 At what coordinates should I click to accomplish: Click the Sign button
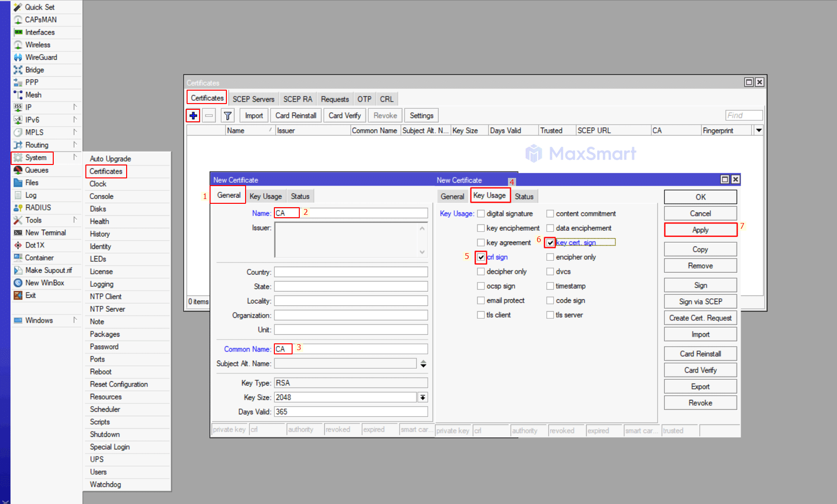click(x=700, y=285)
